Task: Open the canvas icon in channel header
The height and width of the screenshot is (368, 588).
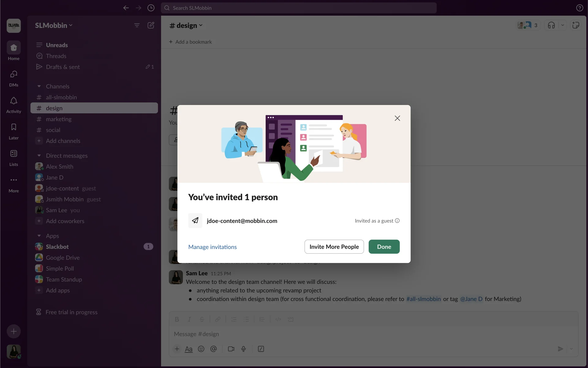Action: tap(576, 25)
